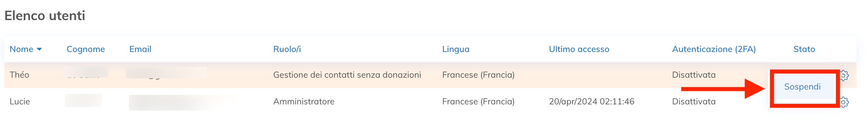This screenshot has width=868, height=134.
Task: Select the user row named Théo
Action: 19,75
